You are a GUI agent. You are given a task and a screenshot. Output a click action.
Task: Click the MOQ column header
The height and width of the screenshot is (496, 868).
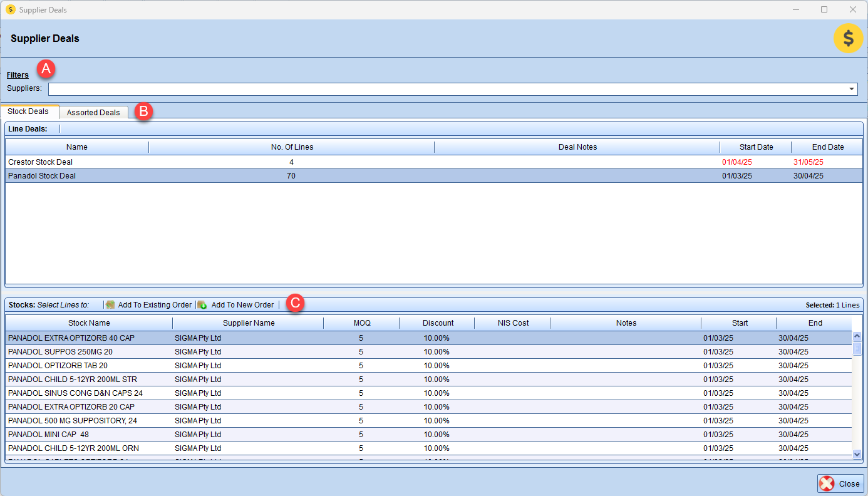click(x=361, y=323)
